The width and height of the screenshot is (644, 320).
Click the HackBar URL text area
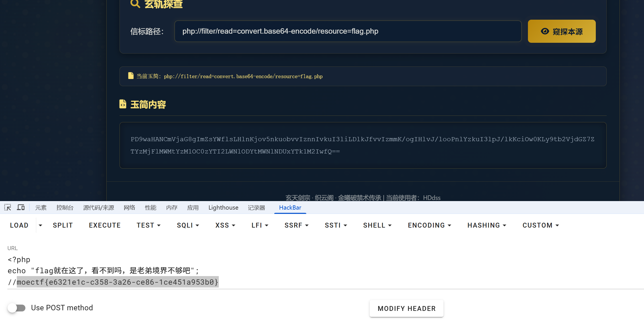[x=314, y=271]
